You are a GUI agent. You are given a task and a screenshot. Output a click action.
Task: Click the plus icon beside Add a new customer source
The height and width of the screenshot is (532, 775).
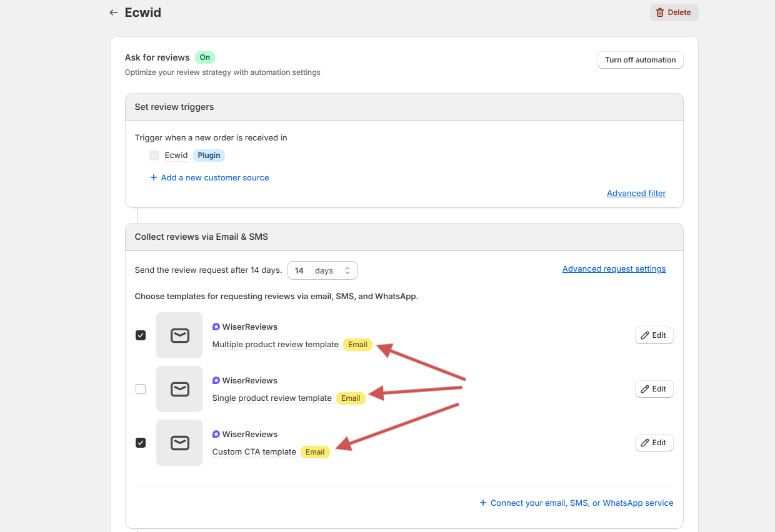(154, 178)
